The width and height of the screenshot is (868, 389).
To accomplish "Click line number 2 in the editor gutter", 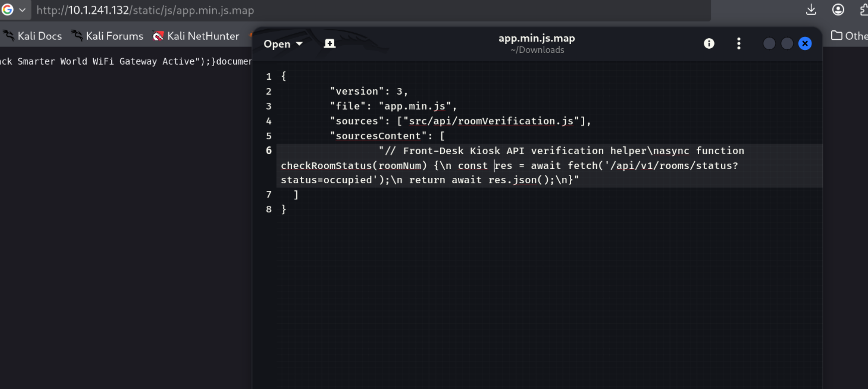I will [269, 91].
